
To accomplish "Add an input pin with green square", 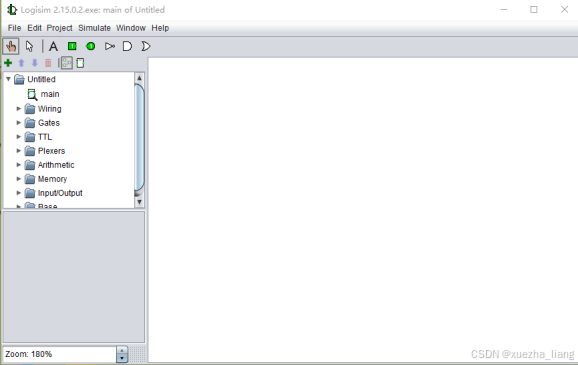I will pos(72,46).
